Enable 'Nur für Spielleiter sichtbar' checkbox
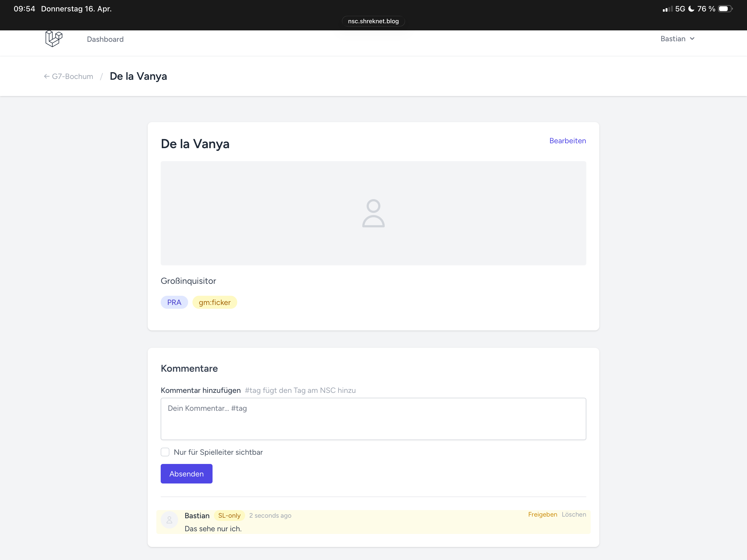Screen dimensions: 747x560 pyautogui.click(x=165, y=452)
